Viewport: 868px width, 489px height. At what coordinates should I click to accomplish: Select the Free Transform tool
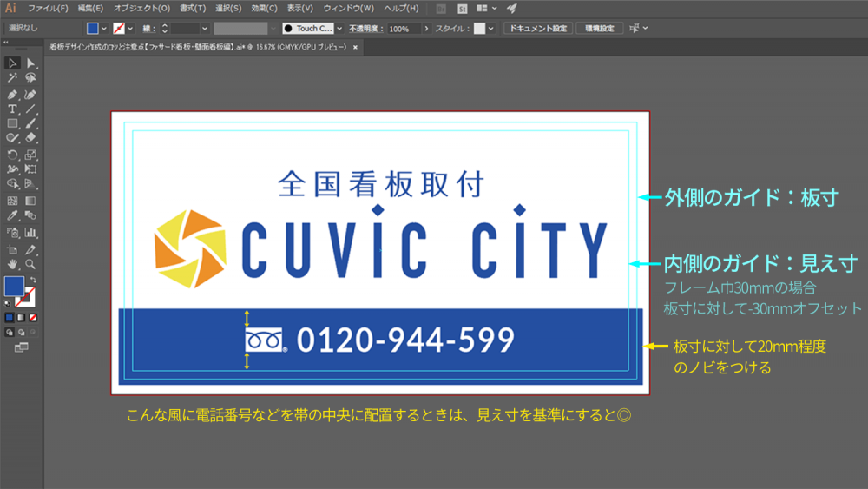pyautogui.click(x=30, y=169)
